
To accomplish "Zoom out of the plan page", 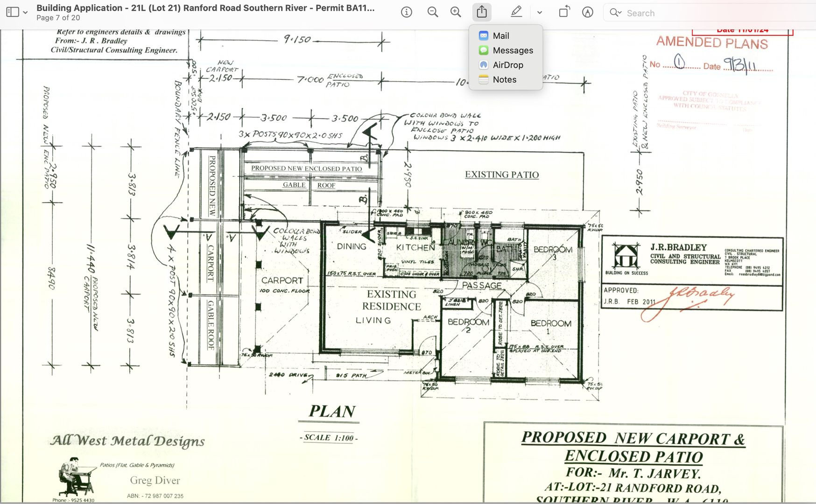I will pos(433,13).
